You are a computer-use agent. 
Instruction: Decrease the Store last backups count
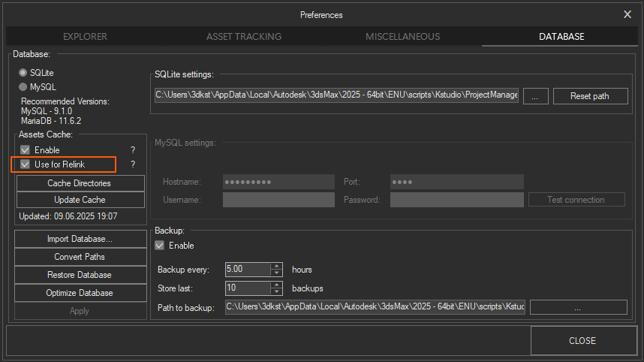coord(277,291)
